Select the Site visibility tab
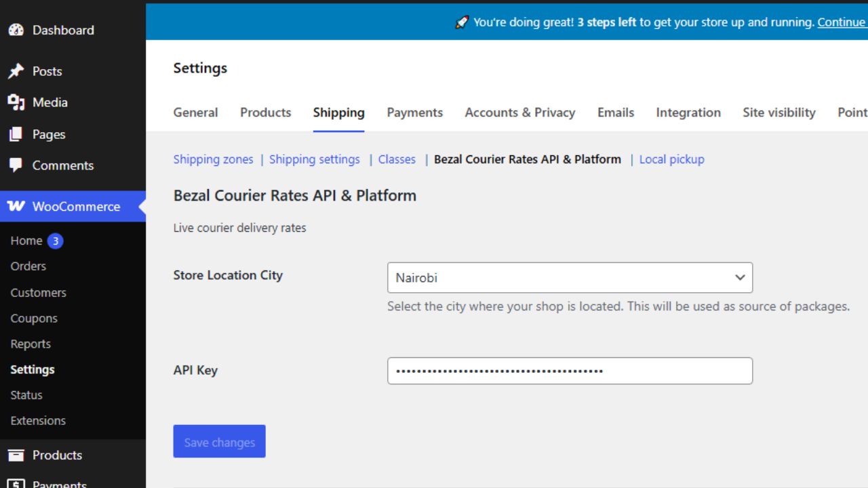 click(x=779, y=113)
